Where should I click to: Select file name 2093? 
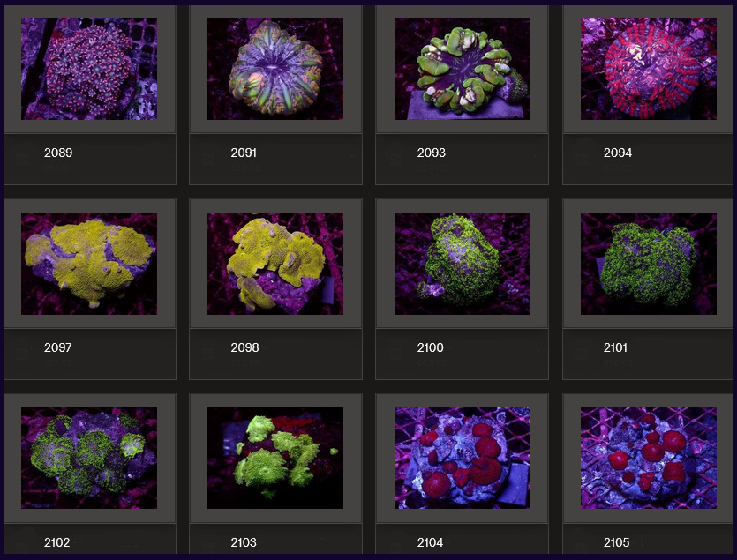click(431, 153)
